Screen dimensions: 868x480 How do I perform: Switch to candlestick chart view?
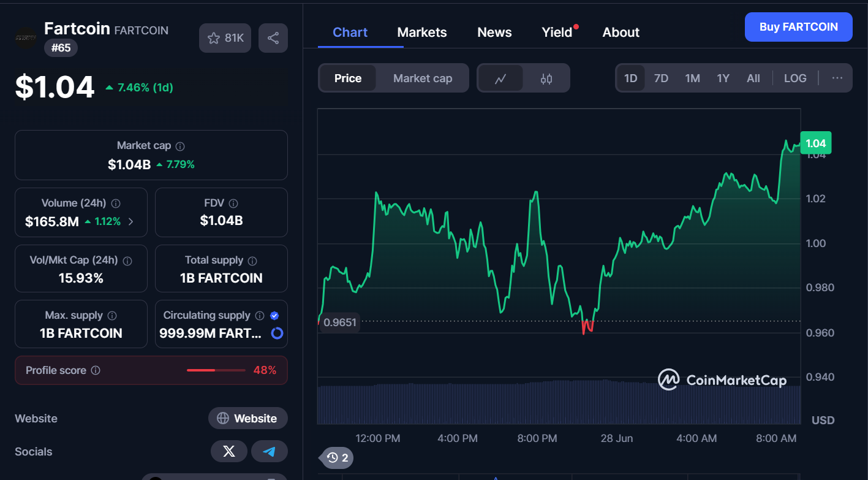pyautogui.click(x=546, y=78)
